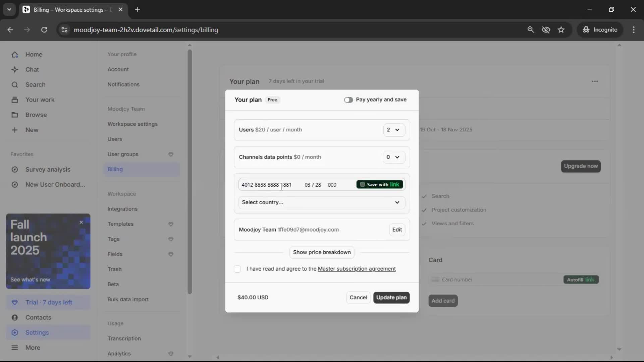
Task: Tick the Save with link checkbox
Action: [x=362, y=185]
